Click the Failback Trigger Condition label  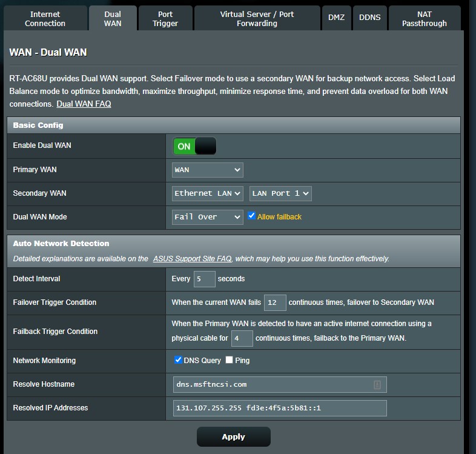[x=55, y=331]
